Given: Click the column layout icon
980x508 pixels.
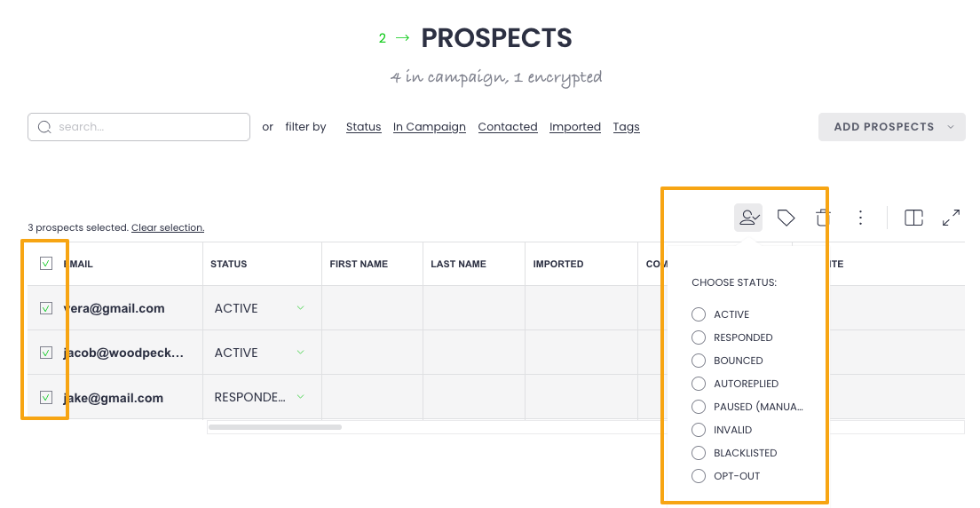Looking at the screenshot, I should coord(913,218).
